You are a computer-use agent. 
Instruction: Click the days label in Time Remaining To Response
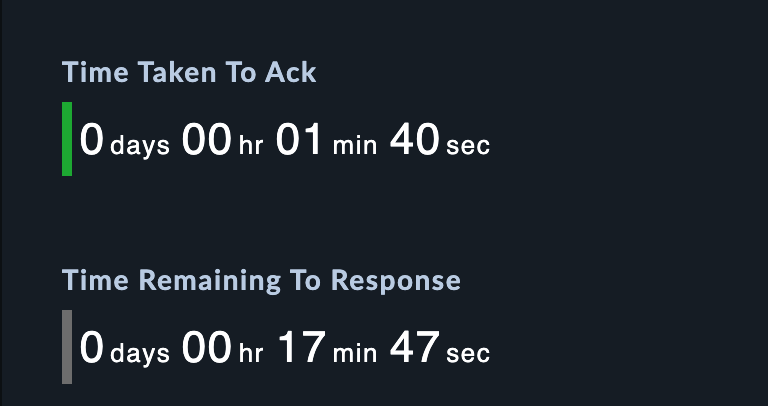coord(140,353)
